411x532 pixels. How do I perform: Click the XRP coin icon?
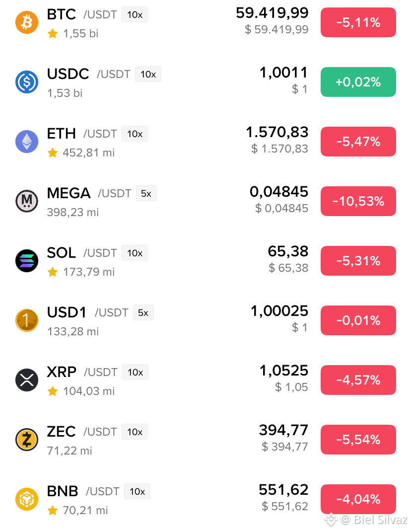click(x=27, y=380)
